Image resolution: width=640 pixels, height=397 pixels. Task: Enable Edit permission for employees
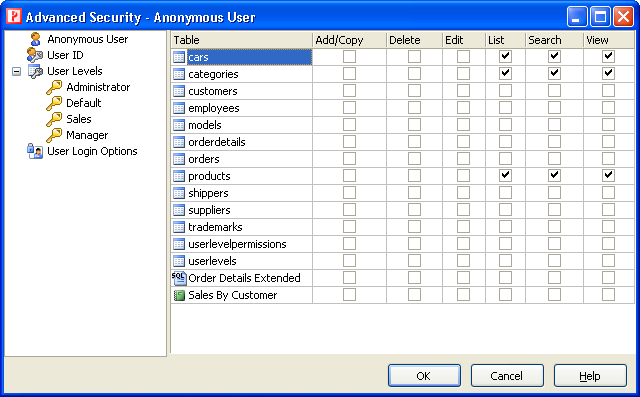(x=463, y=108)
